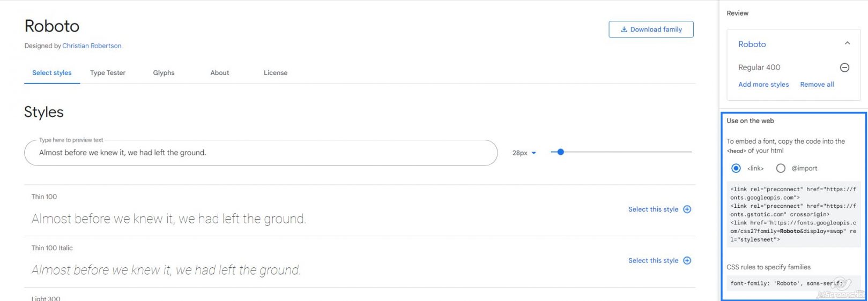The image size is (868, 301).
Task: Open the Glyphs tab
Action: tap(164, 73)
